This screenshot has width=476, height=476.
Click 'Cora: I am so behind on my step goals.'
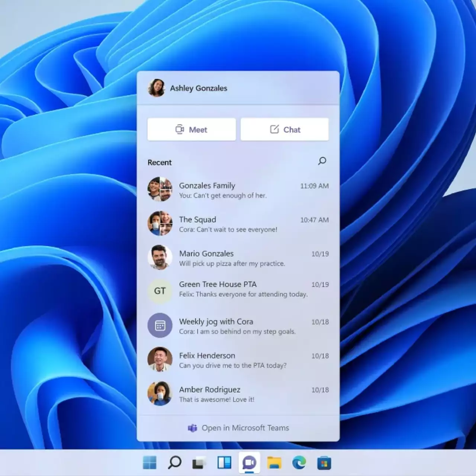click(x=237, y=331)
